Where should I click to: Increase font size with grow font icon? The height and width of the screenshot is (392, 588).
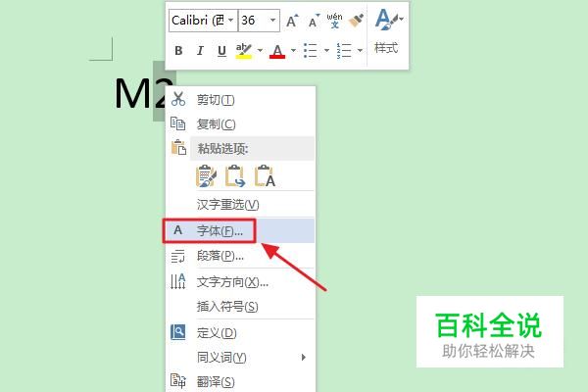tap(292, 21)
